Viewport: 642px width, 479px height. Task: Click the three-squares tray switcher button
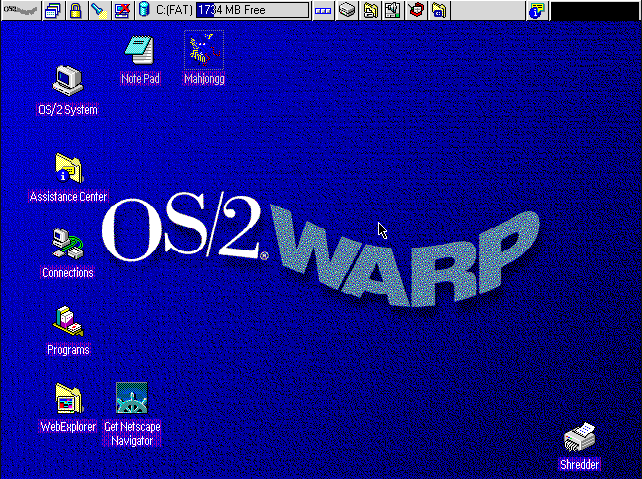[323, 10]
